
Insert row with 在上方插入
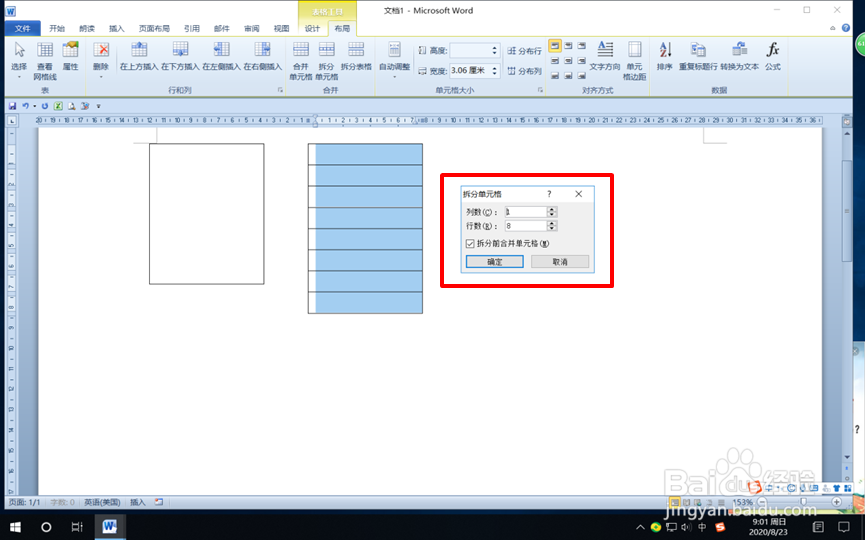(139, 57)
